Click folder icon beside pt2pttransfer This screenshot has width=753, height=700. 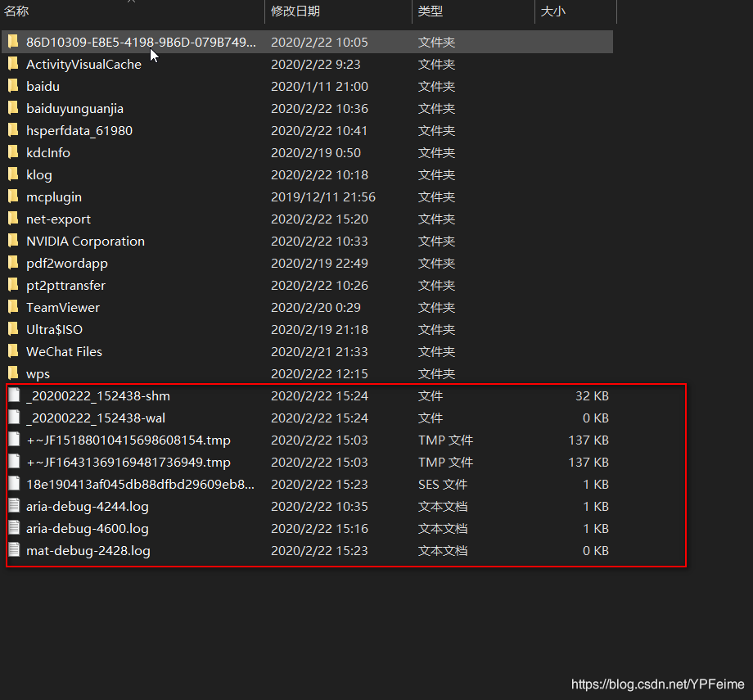pos(13,284)
